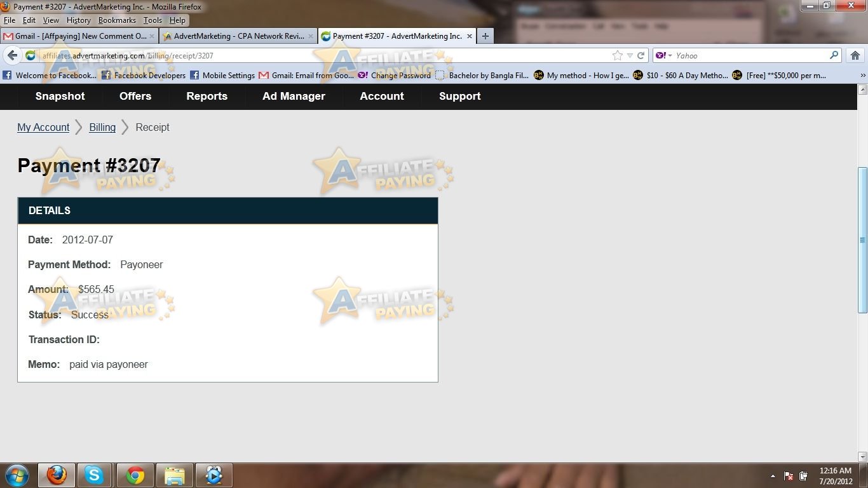Open the Bookmarks menu
Viewport: 868px width, 488px height.
(117, 20)
